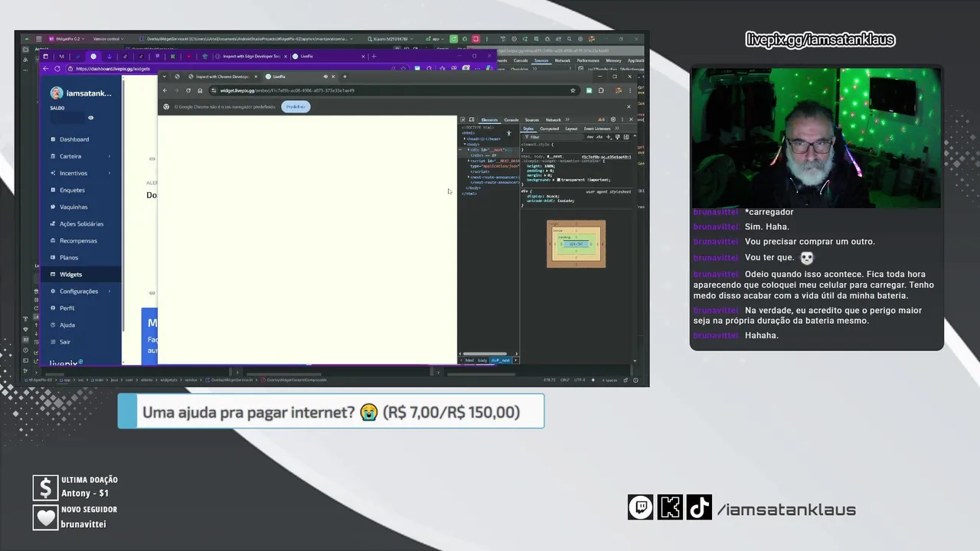
Task: Open the Computed pane tab
Action: (x=549, y=129)
